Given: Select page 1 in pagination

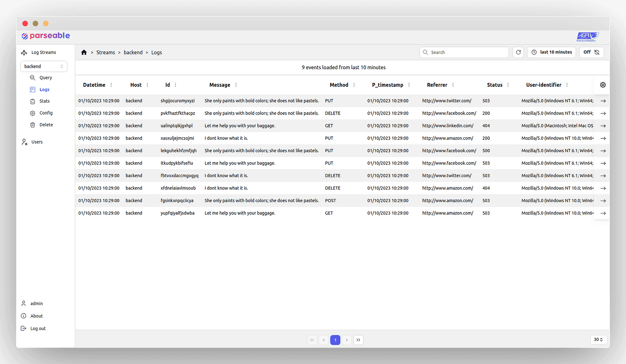Looking at the screenshot, I should tap(335, 340).
